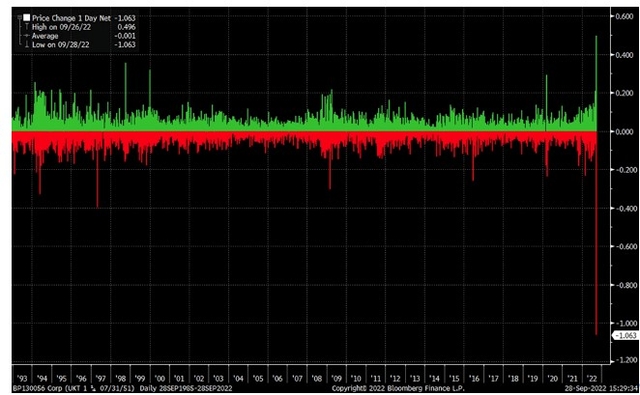Viewport: 640px width, 395px height.
Task: Click the 0.496 high value in legend
Action: tap(126, 27)
